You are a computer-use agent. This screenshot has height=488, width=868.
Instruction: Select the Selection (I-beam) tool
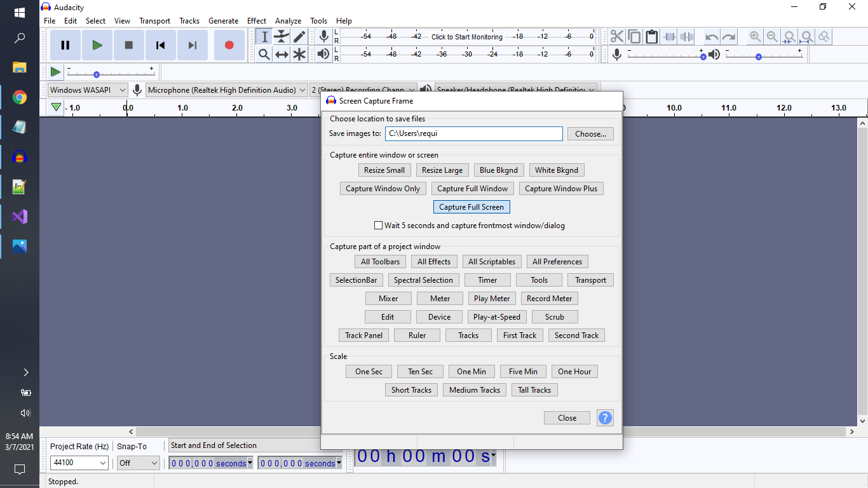[265, 37]
